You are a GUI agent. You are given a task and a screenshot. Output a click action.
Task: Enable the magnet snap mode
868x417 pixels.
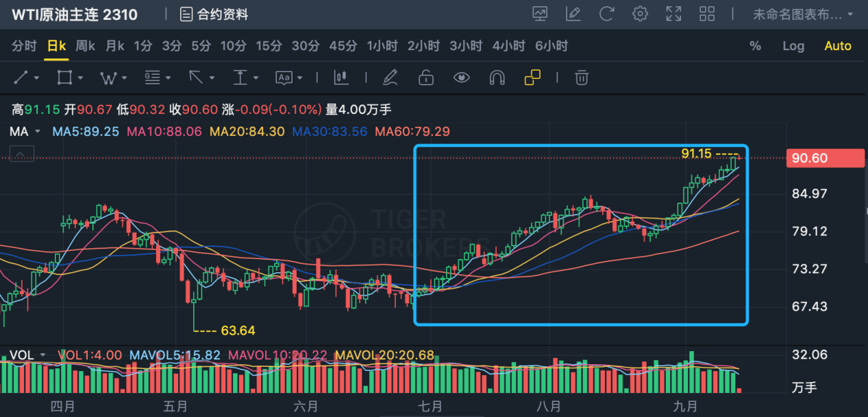[x=496, y=77]
